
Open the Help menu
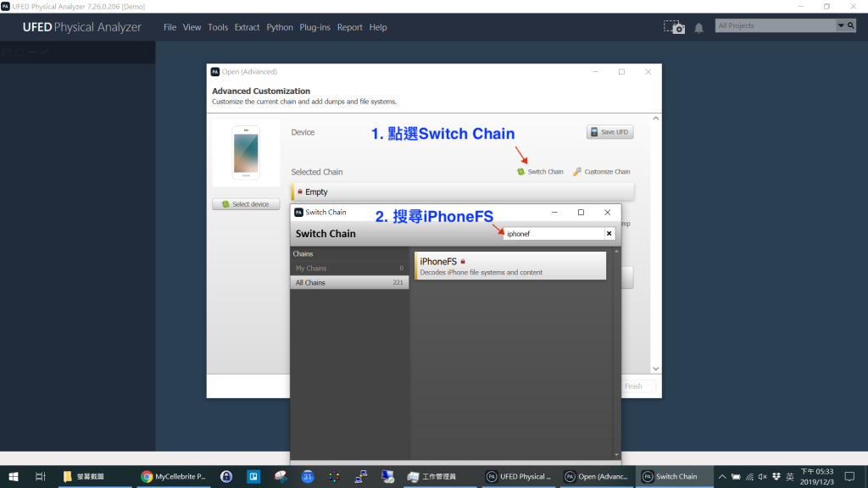(377, 27)
